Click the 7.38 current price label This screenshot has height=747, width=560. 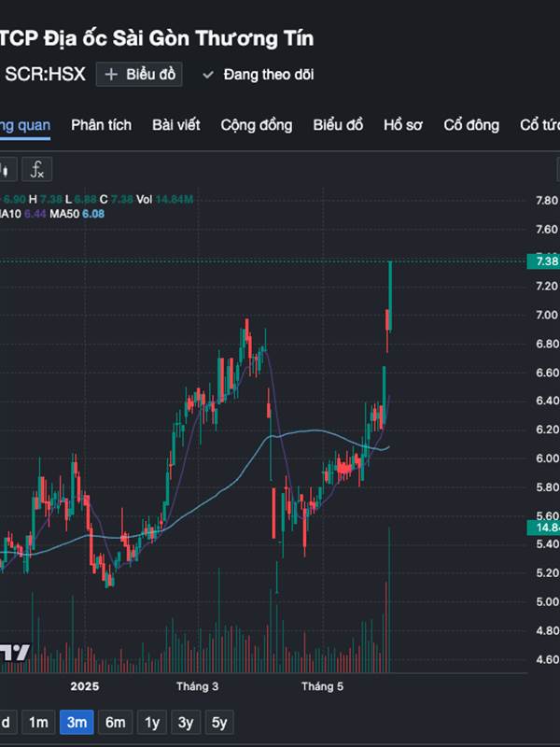pyautogui.click(x=543, y=261)
